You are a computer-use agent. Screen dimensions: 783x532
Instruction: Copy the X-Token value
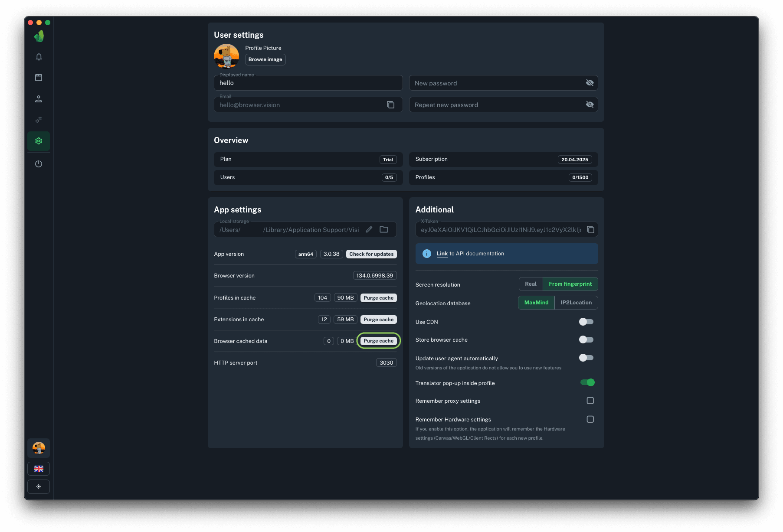[x=590, y=230]
